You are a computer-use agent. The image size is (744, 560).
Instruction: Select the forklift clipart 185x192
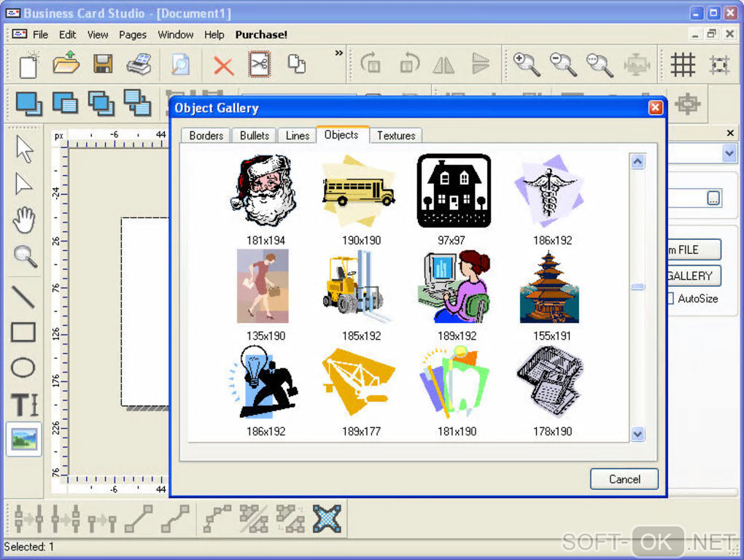click(357, 287)
